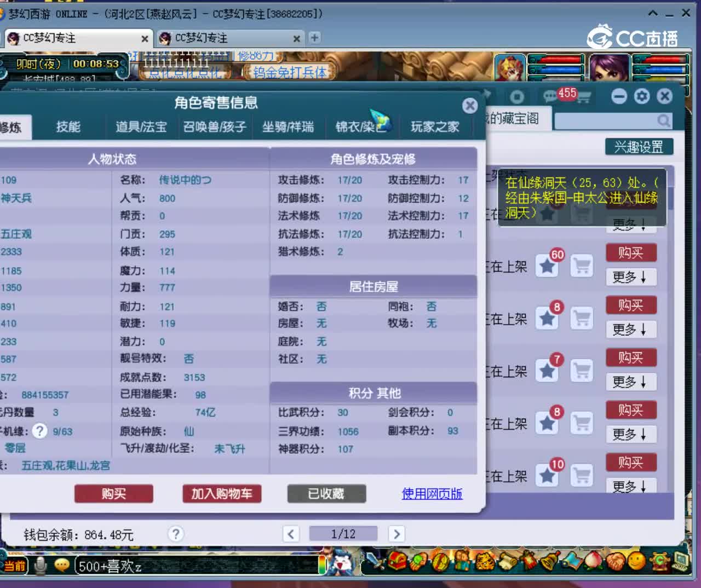Open the parchment scroll quest icon
This screenshot has width=701, height=588.
coord(508,561)
